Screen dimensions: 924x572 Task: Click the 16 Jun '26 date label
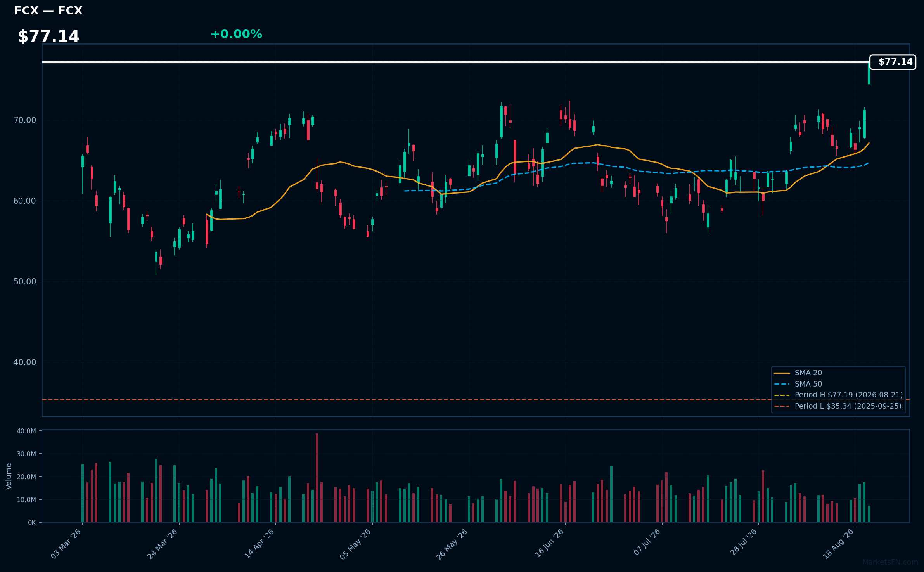pyautogui.click(x=549, y=544)
